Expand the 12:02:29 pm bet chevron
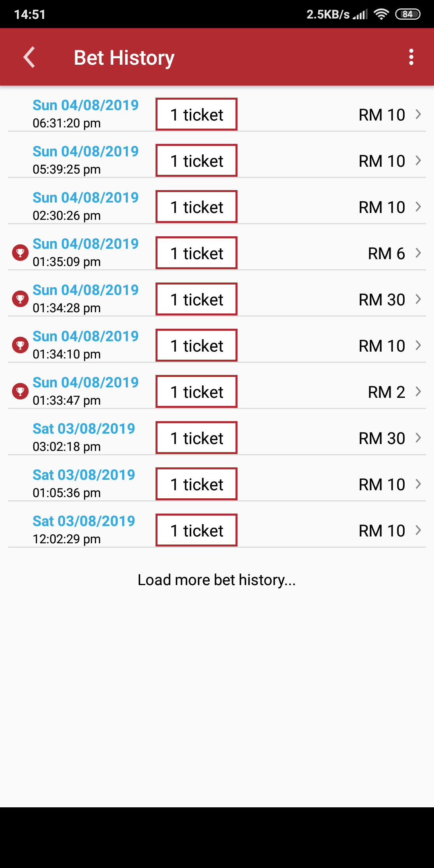The height and width of the screenshot is (868, 434). [418, 530]
